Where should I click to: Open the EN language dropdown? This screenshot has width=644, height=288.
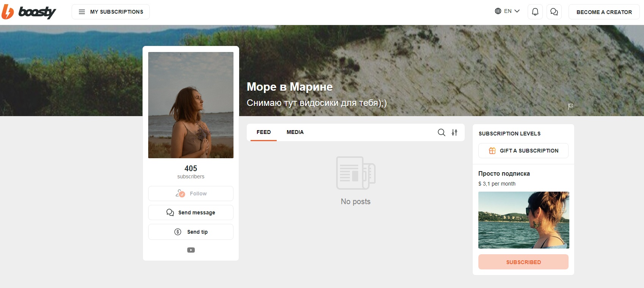click(x=507, y=11)
